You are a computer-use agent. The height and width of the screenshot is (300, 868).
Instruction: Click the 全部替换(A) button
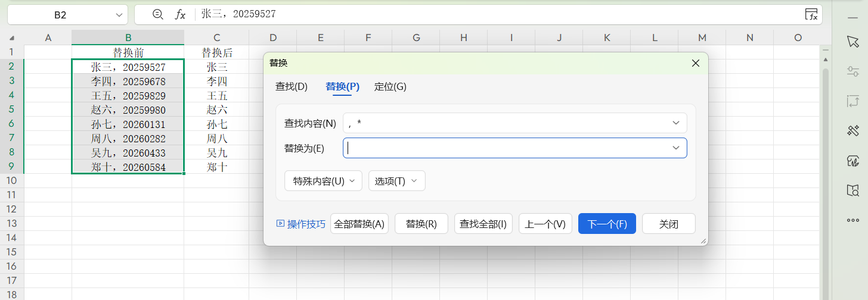tap(359, 224)
